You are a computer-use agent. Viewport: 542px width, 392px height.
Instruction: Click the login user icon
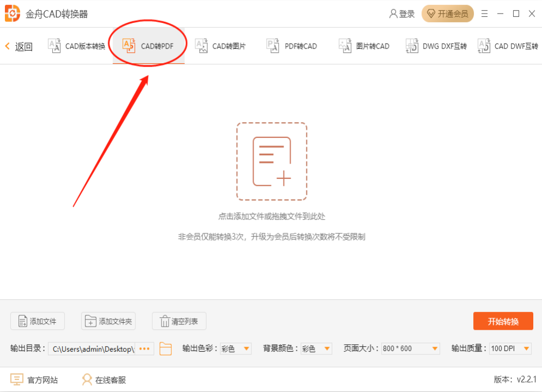click(393, 14)
